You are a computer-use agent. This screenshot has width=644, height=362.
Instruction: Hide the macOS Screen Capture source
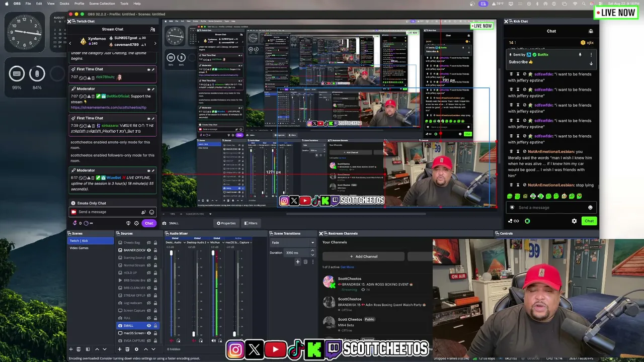(x=148, y=333)
